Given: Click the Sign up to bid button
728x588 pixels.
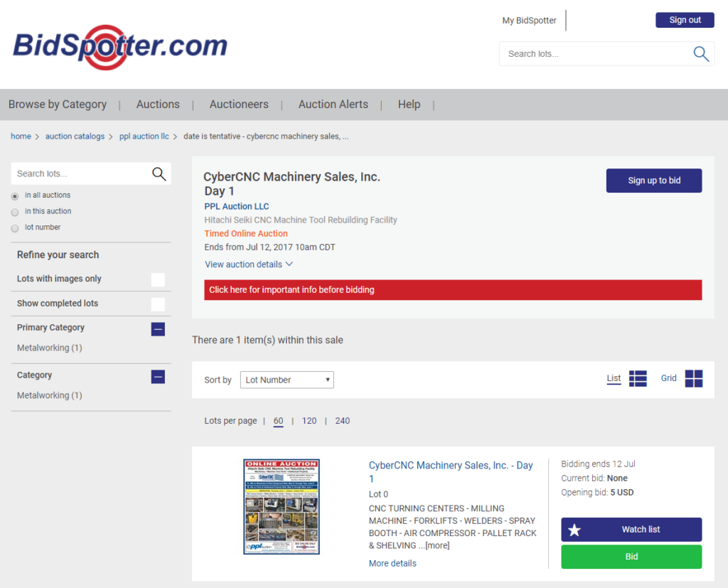Looking at the screenshot, I should (x=653, y=181).
